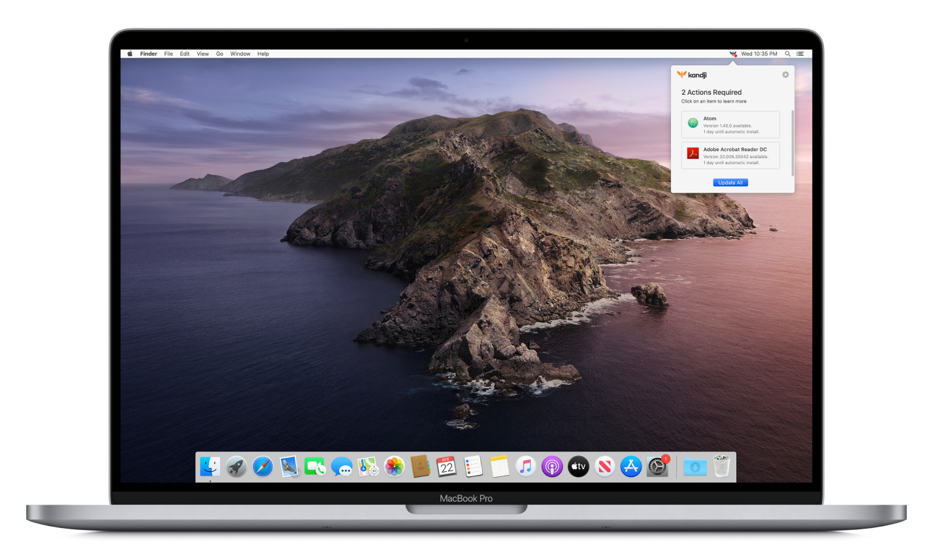Click the clock showing Wed 10:35 PM

pos(759,54)
